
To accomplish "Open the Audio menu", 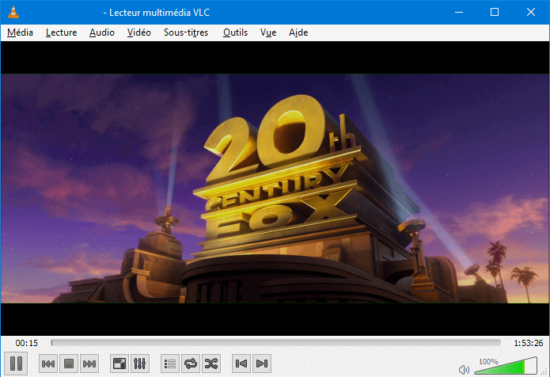I will (102, 33).
